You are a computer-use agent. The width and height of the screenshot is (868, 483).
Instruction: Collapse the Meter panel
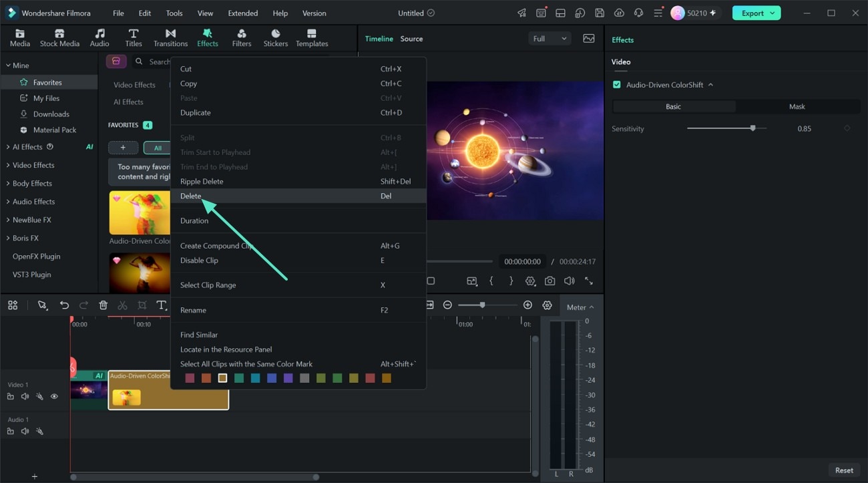click(580, 307)
